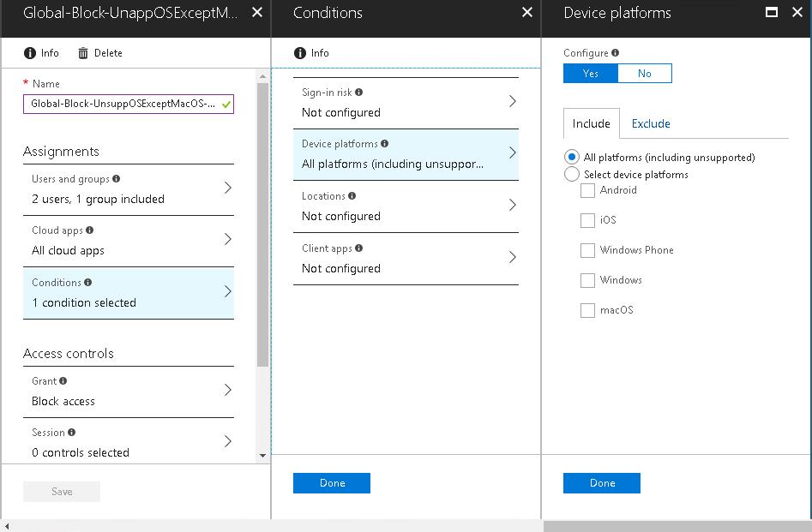Viewport: 812px width, 532px height.
Task: Expand Device platforms chevron in Conditions
Action: click(513, 152)
